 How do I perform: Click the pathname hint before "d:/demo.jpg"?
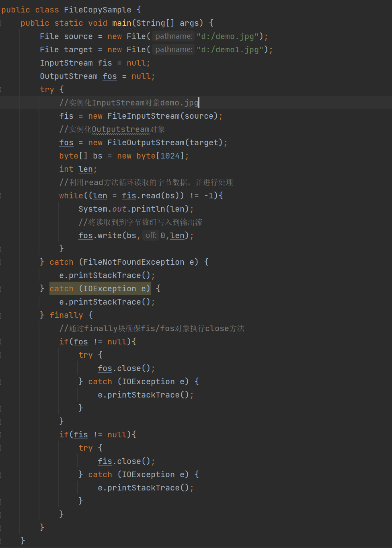pyautogui.click(x=173, y=36)
